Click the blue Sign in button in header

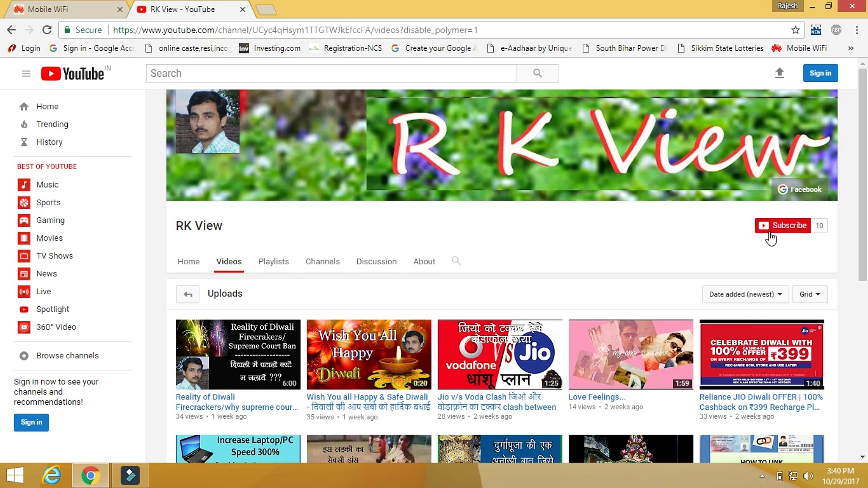(820, 73)
